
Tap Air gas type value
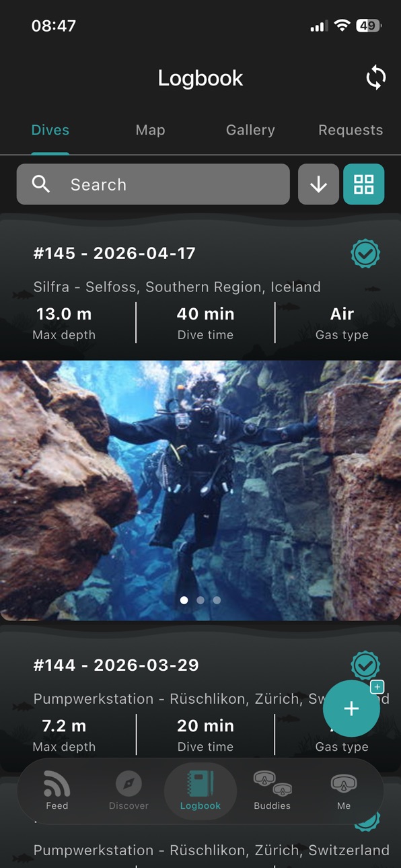(342, 314)
